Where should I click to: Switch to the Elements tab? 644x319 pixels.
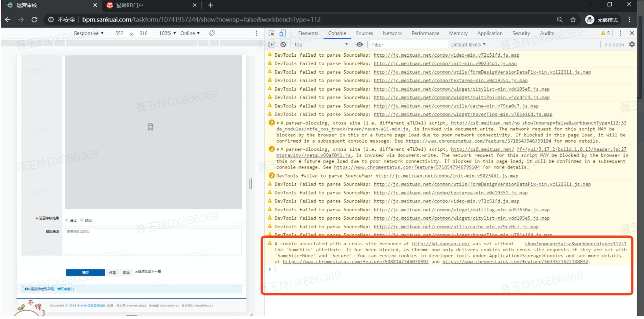pos(308,33)
